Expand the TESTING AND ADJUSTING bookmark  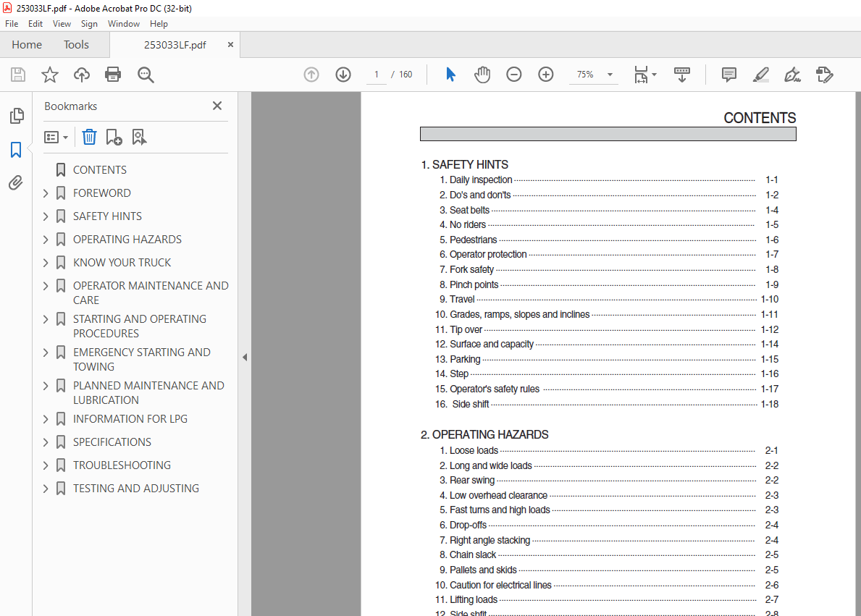click(x=46, y=489)
